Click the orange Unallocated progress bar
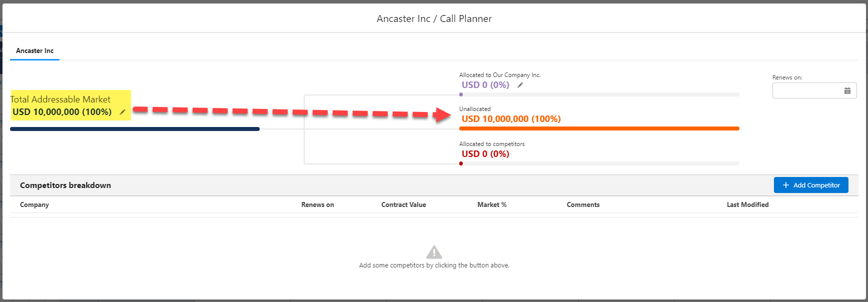Viewport: 868px width, 302px height. coord(599,128)
